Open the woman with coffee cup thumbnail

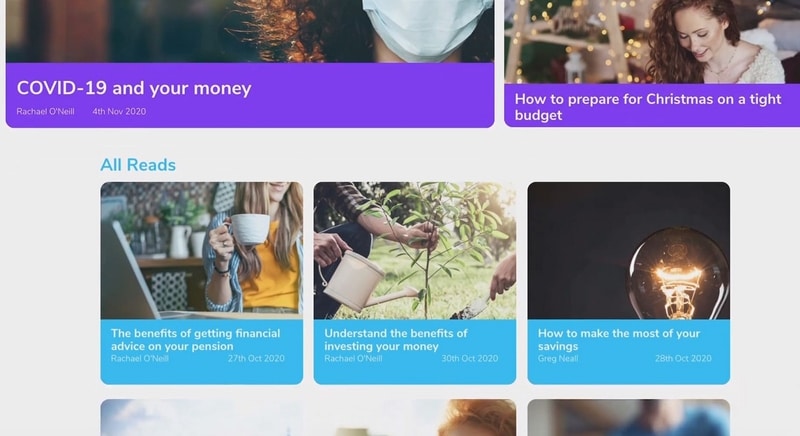coord(202,250)
